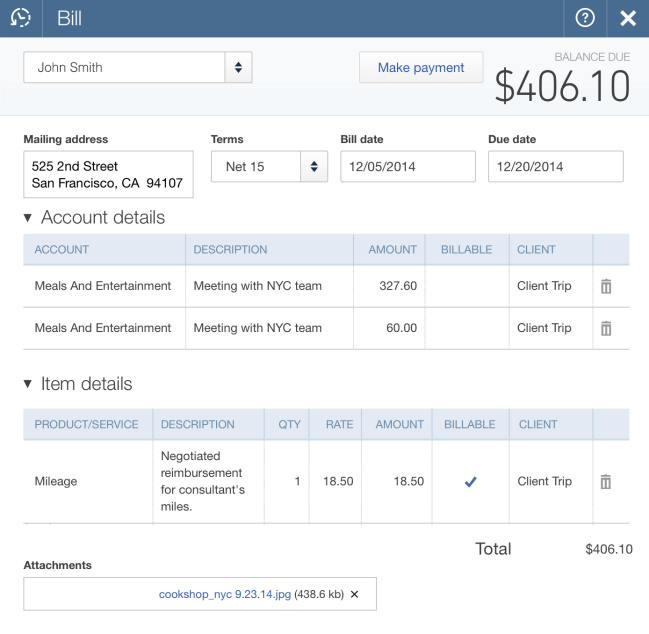649x634 pixels.
Task: Click the 327.60 amount cell
Action: tap(389, 286)
